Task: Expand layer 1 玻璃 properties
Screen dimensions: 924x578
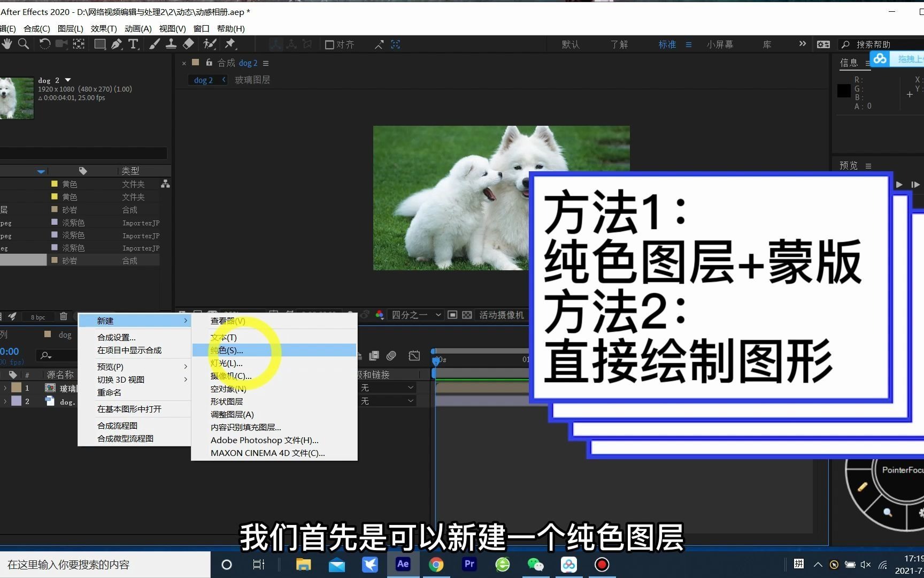Action: 5,387
